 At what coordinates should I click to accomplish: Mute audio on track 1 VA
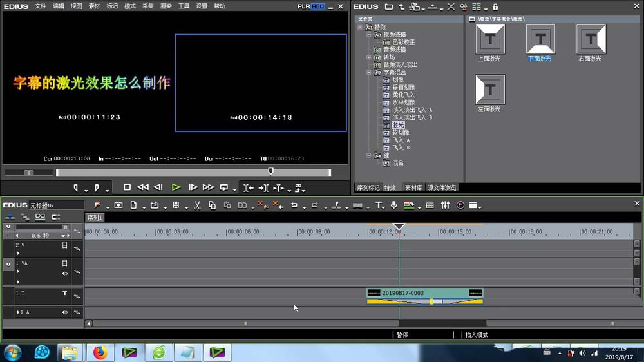point(64,274)
